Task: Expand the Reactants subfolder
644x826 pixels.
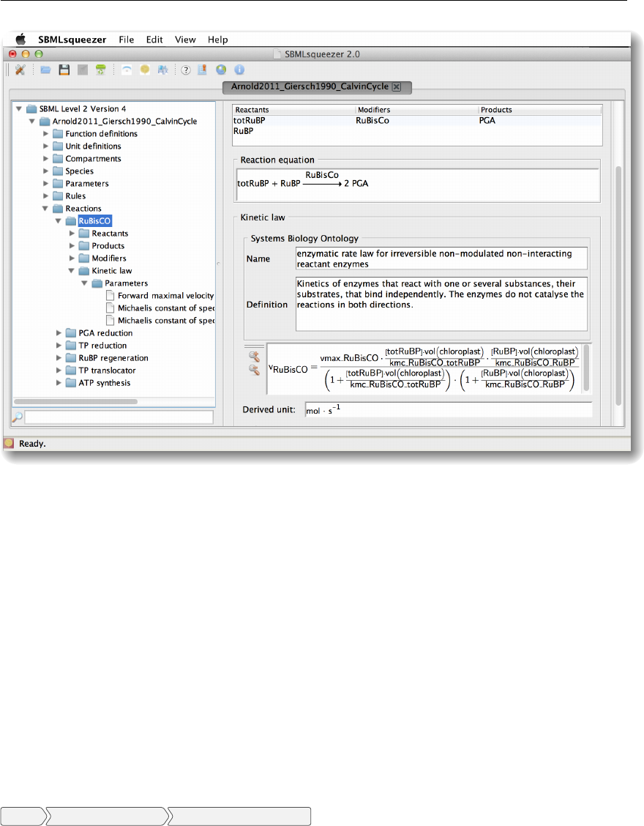Action: pyautogui.click(x=72, y=234)
